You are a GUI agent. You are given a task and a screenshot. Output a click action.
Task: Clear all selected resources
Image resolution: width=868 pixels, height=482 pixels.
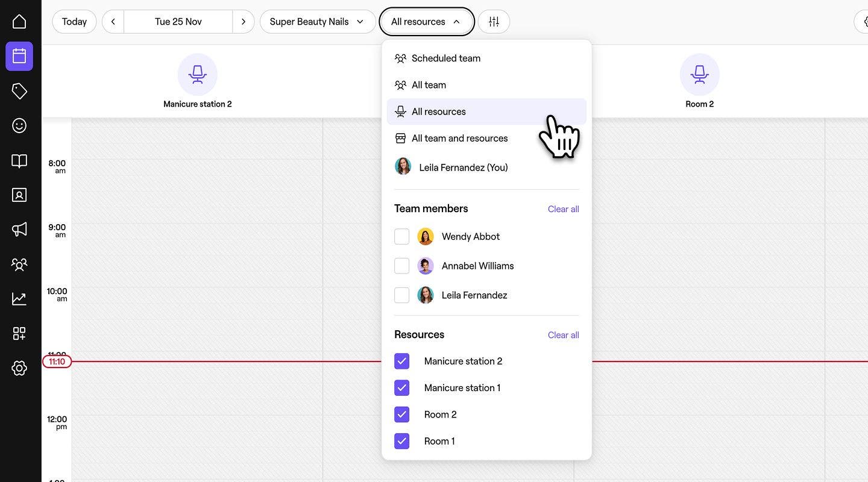[562, 335]
